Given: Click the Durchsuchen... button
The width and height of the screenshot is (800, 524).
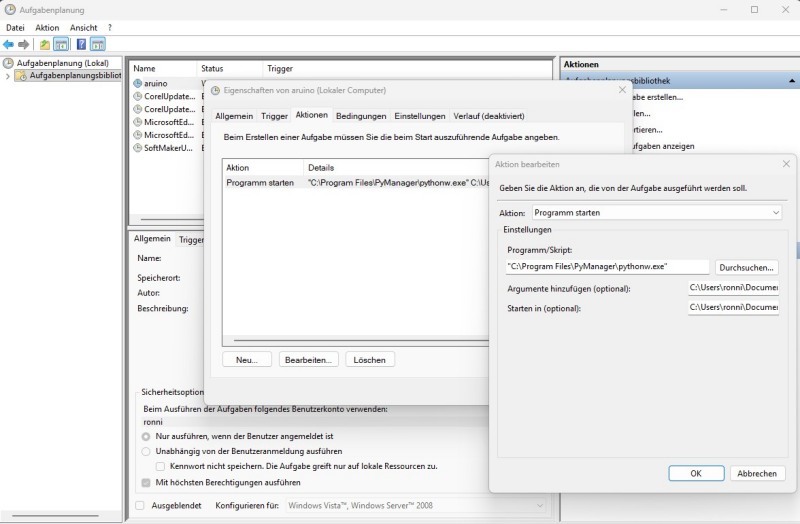Looking at the screenshot, I should point(746,267).
